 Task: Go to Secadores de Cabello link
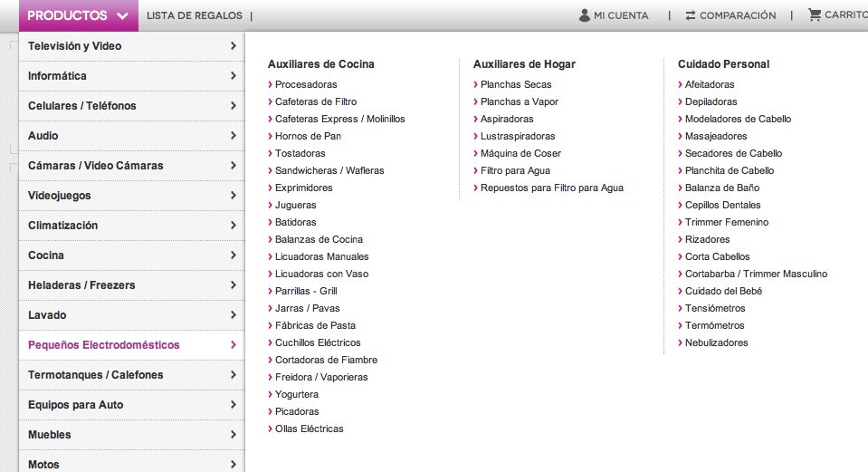[x=733, y=153]
